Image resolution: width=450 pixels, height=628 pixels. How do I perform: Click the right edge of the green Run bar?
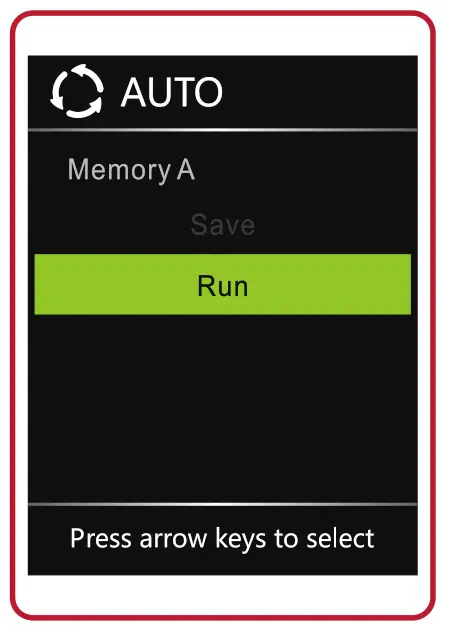[408, 284]
